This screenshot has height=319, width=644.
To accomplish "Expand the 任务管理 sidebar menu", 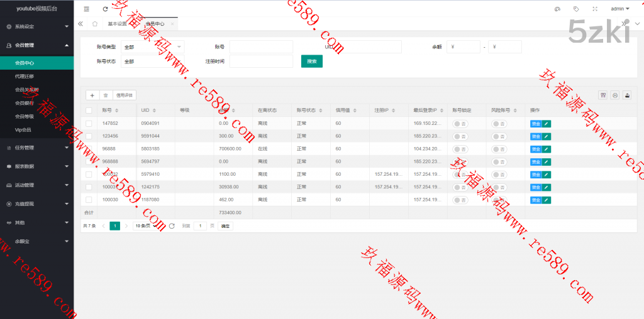I will click(x=36, y=148).
